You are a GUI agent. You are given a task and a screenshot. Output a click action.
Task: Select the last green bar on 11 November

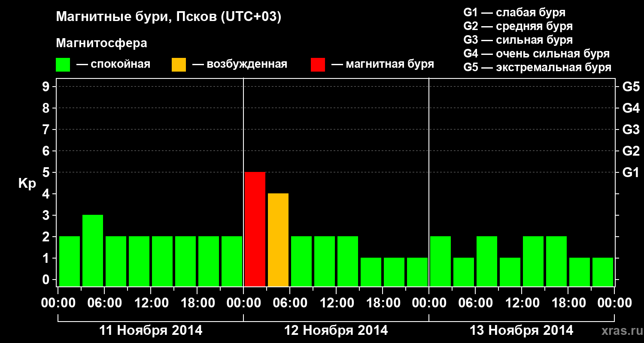click(232, 261)
